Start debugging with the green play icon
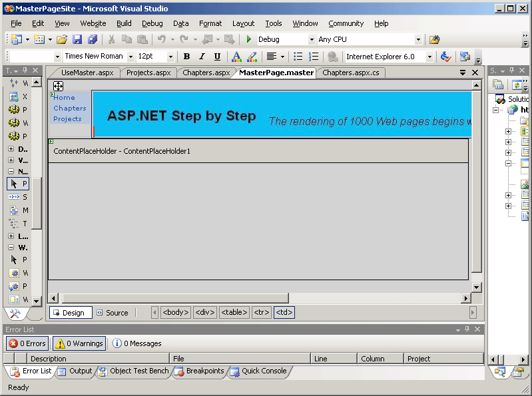Image resolution: width=532 pixels, height=396 pixels. pyautogui.click(x=249, y=40)
